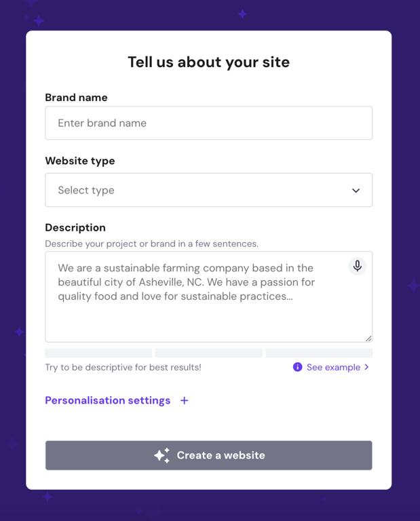Click the Description textarea resize handle
The height and width of the screenshot is (521, 420).
click(368, 338)
